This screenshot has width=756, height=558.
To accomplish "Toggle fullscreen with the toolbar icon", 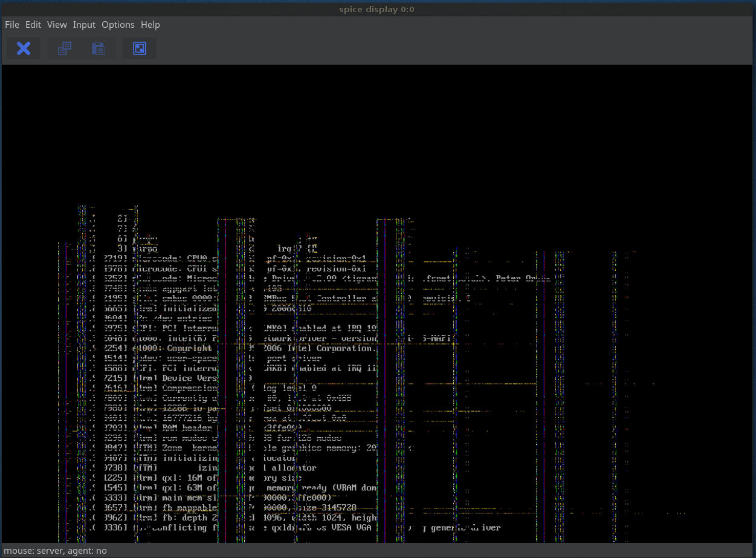I will point(140,48).
